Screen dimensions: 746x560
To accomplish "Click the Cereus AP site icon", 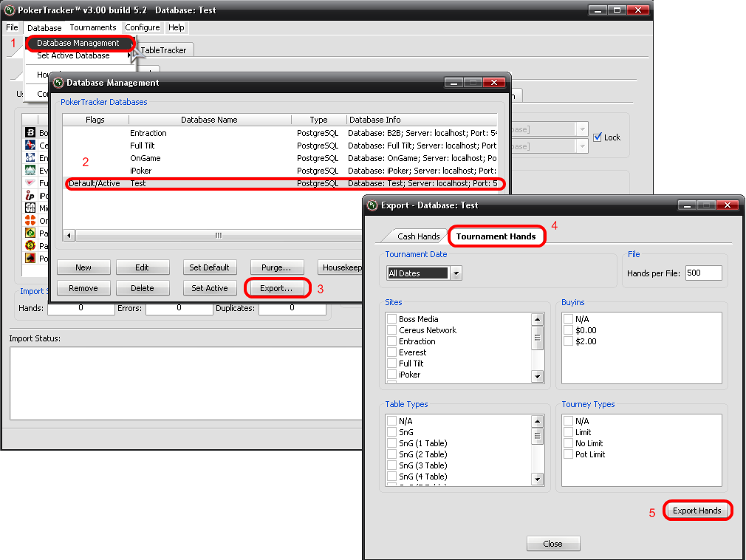I will pos(30,145).
